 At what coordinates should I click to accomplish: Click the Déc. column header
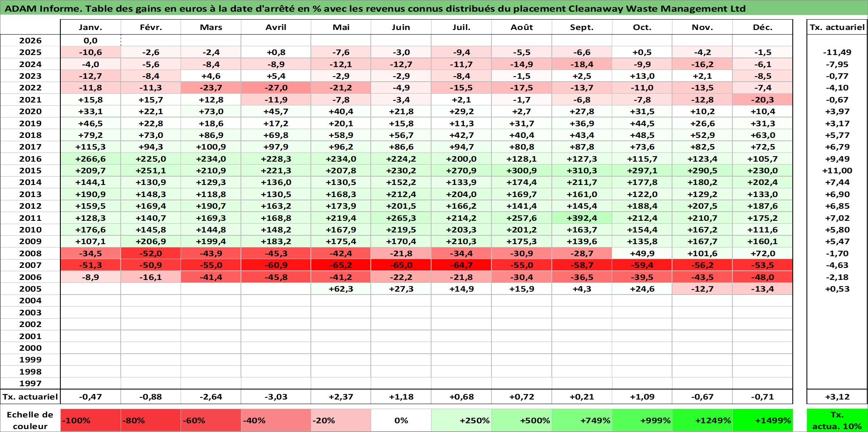(763, 27)
